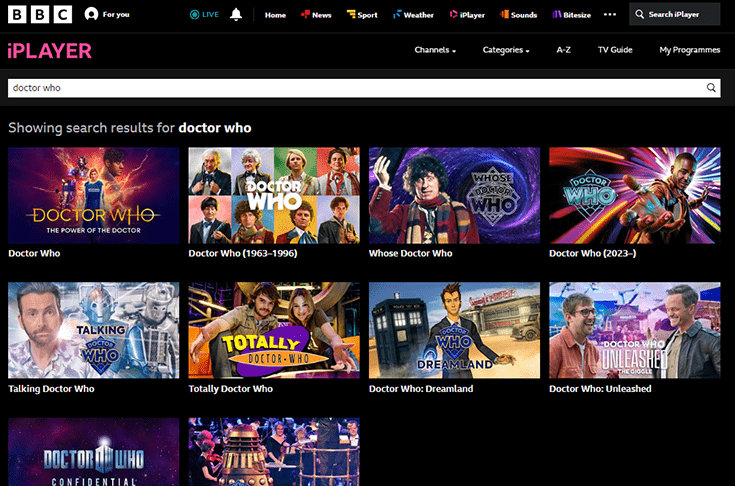Viewport: 735px width, 486px height.
Task: Click the BBC logo blocks
Action: (40, 15)
